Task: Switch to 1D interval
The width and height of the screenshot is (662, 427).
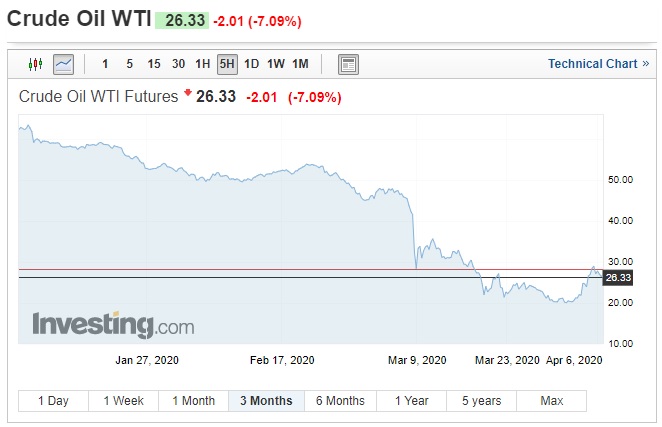Action: (251, 64)
